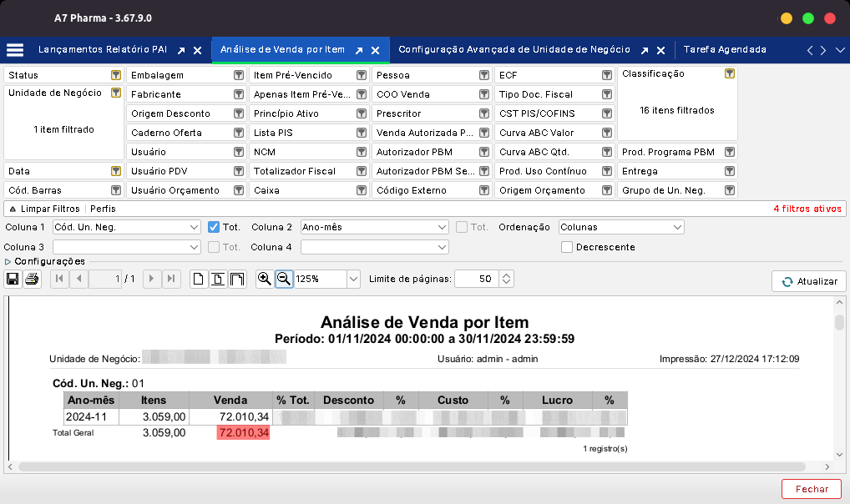The image size is (850, 504).
Task: Select the single page view icon
Action: [198, 279]
